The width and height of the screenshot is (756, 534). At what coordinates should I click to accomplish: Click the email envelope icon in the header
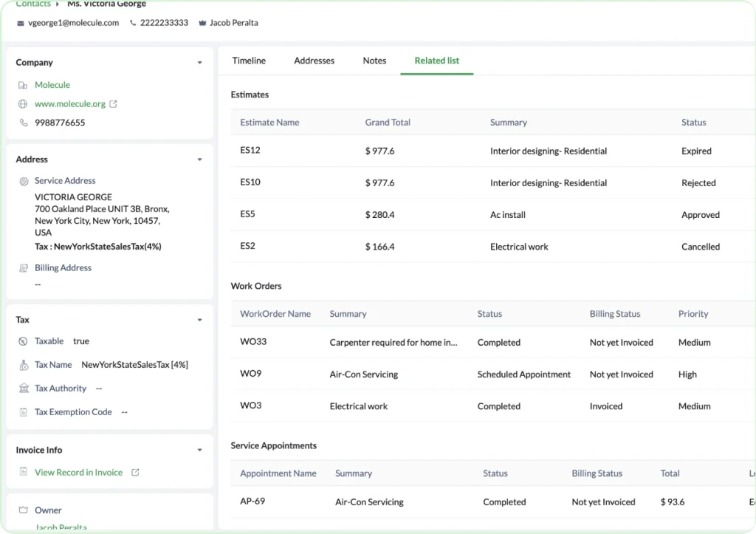pyautogui.click(x=21, y=23)
